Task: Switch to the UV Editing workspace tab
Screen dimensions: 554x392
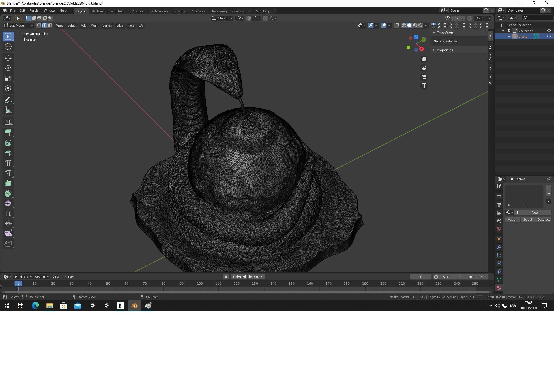Action: click(x=137, y=11)
